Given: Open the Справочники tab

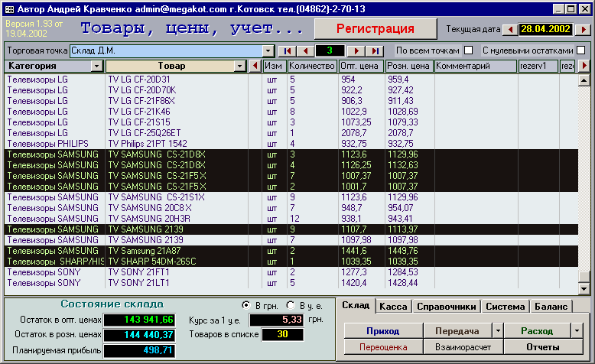Looking at the screenshot, I should pos(447,307).
